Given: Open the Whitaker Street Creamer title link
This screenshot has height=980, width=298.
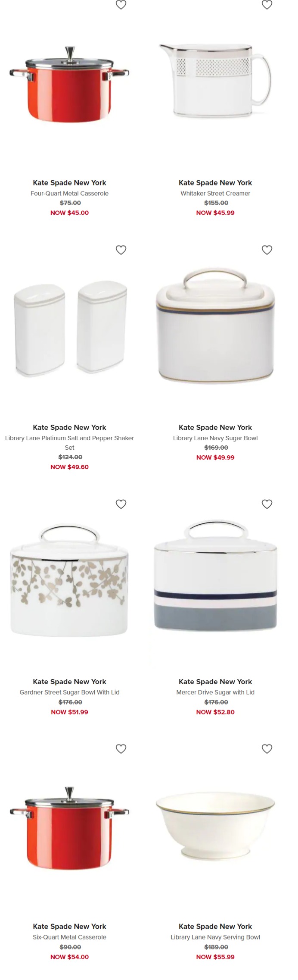Looking at the screenshot, I should coord(215,193).
